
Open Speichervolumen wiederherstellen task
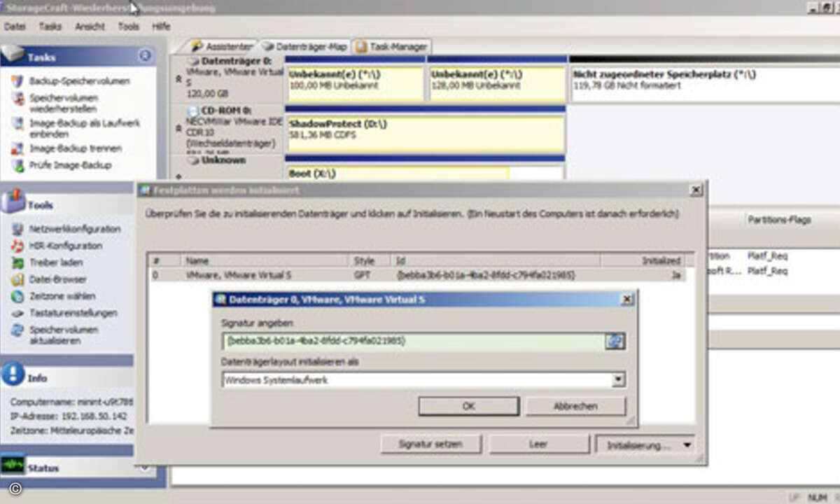click(64, 104)
